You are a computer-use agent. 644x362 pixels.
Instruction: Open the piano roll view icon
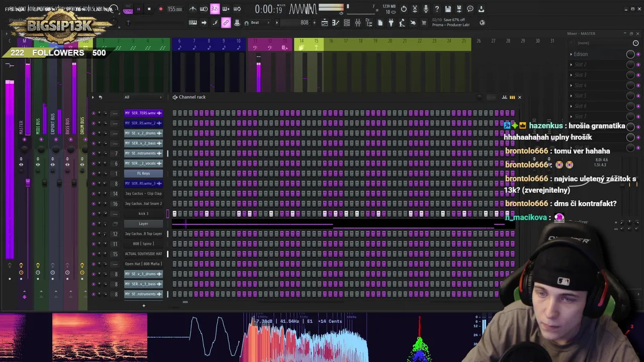click(x=336, y=23)
